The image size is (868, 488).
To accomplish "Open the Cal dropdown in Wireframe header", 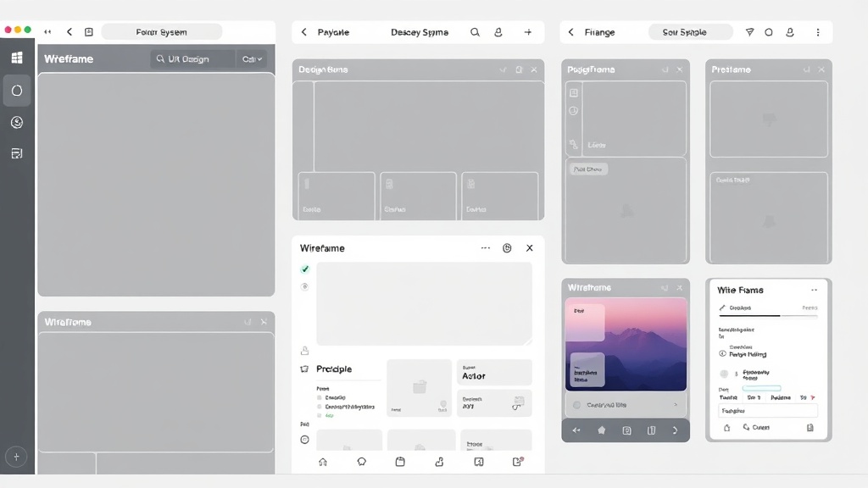I will point(252,58).
